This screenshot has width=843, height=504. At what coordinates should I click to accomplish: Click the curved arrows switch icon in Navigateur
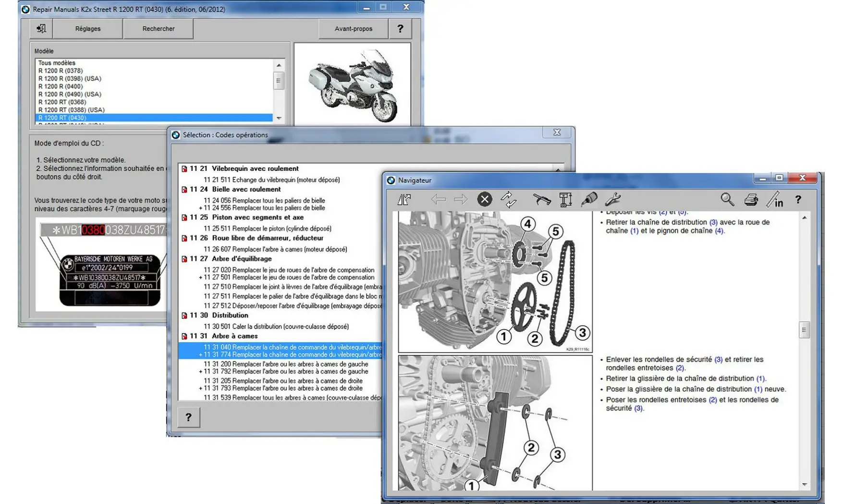click(x=508, y=200)
